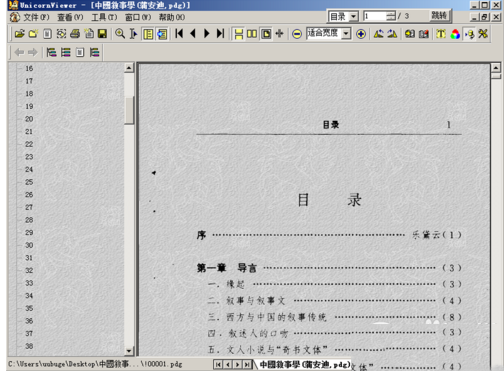Select page 16 in the page list
Screen dimensions: 504x371
[x=29, y=68]
